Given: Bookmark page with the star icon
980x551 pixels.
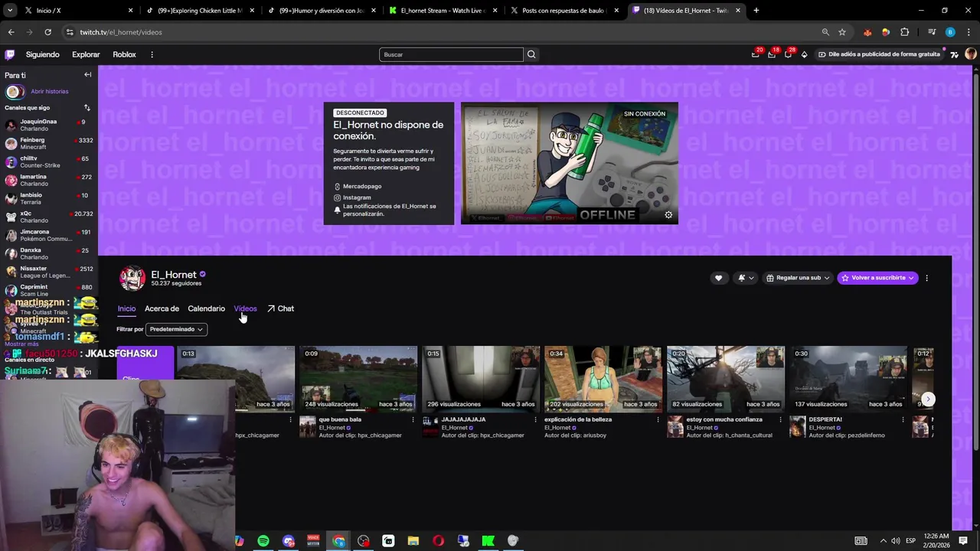Looking at the screenshot, I should (x=842, y=32).
